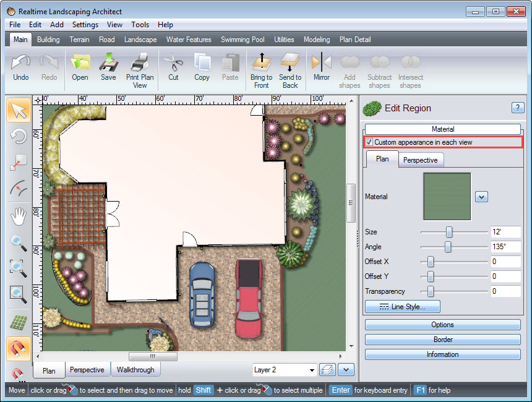Click the Offset X slider handle
The height and width of the screenshot is (402, 532).
pos(430,262)
